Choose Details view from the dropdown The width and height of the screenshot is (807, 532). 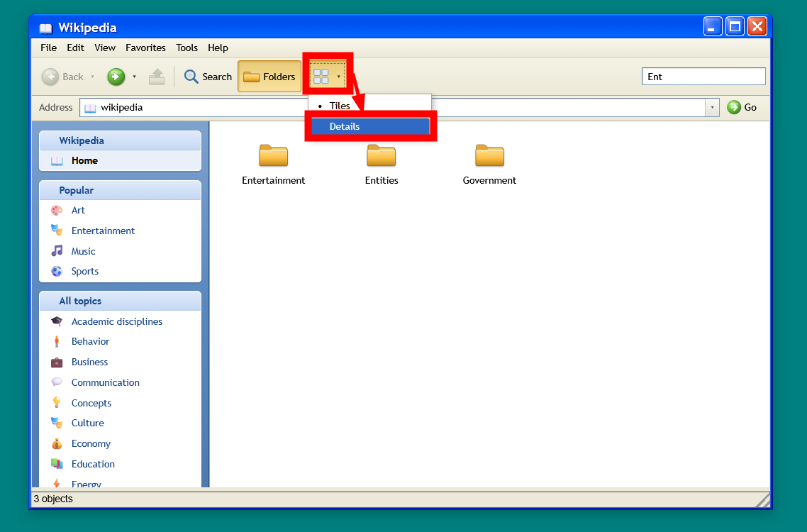point(371,126)
